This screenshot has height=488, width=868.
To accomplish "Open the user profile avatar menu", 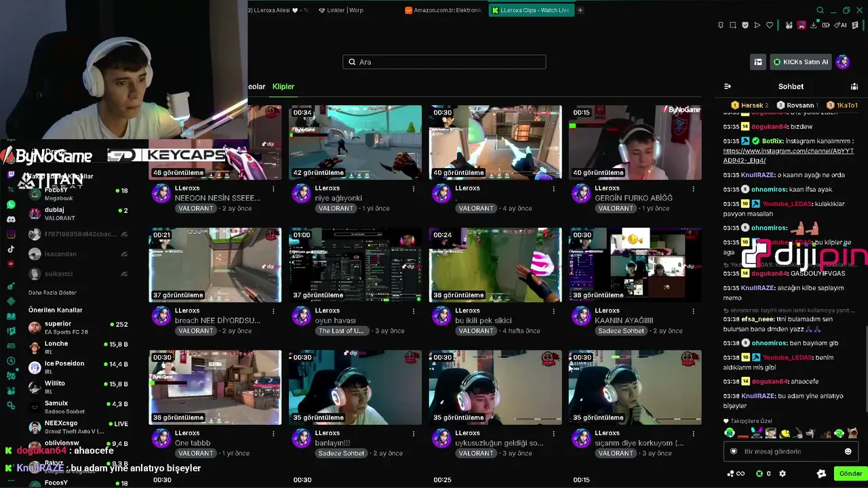I will point(842,62).
